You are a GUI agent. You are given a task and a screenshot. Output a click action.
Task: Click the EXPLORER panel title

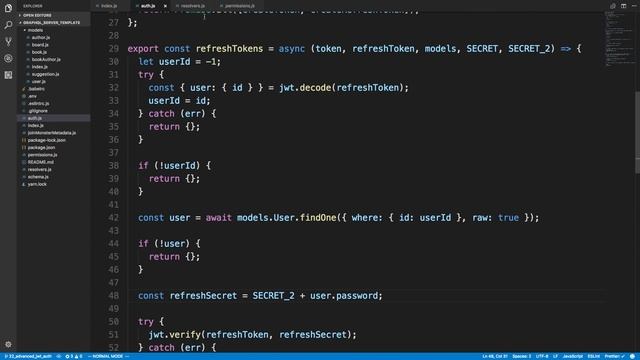point(32,6)
